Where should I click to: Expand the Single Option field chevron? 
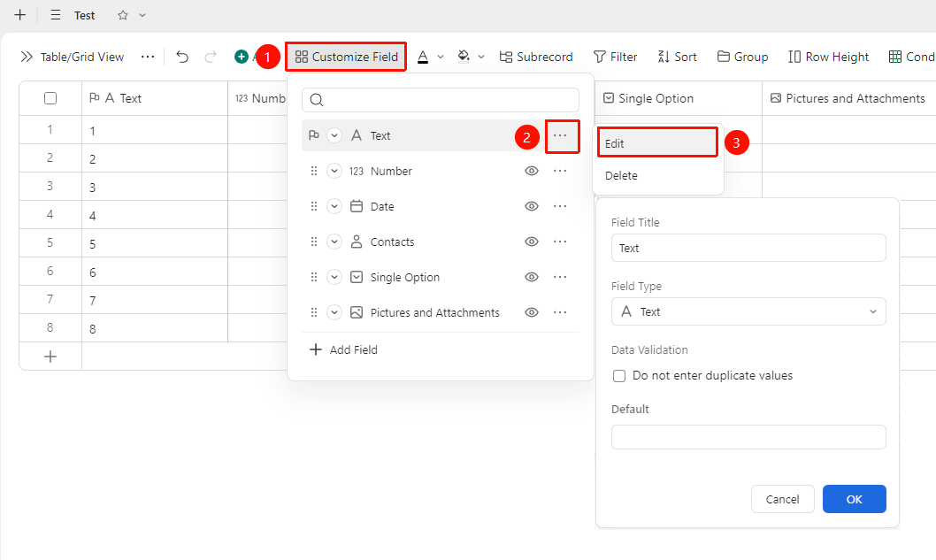tap(334, 277)
